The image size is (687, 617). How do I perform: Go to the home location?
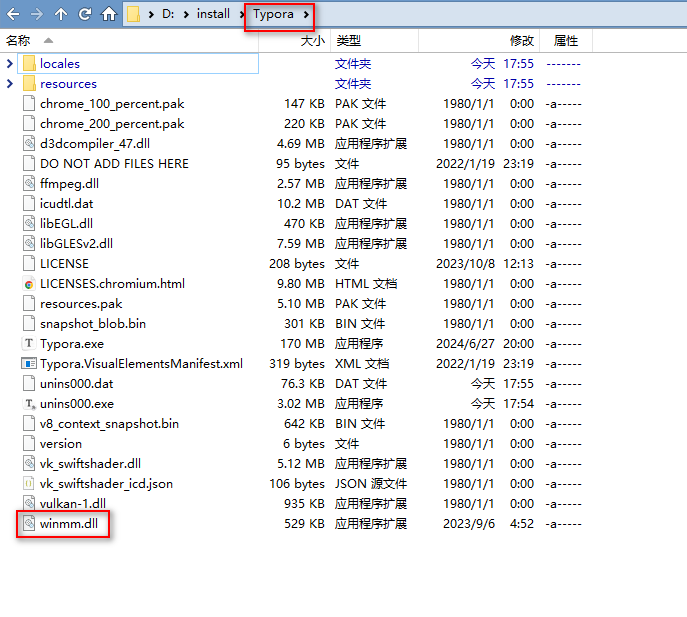point(109,14)
